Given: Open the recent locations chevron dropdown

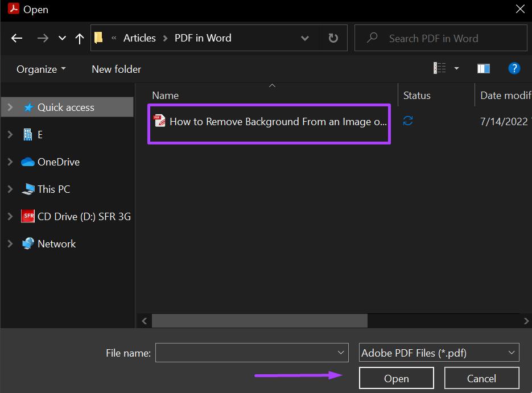Looking at the screenshot, I should (x=61, y=38).
